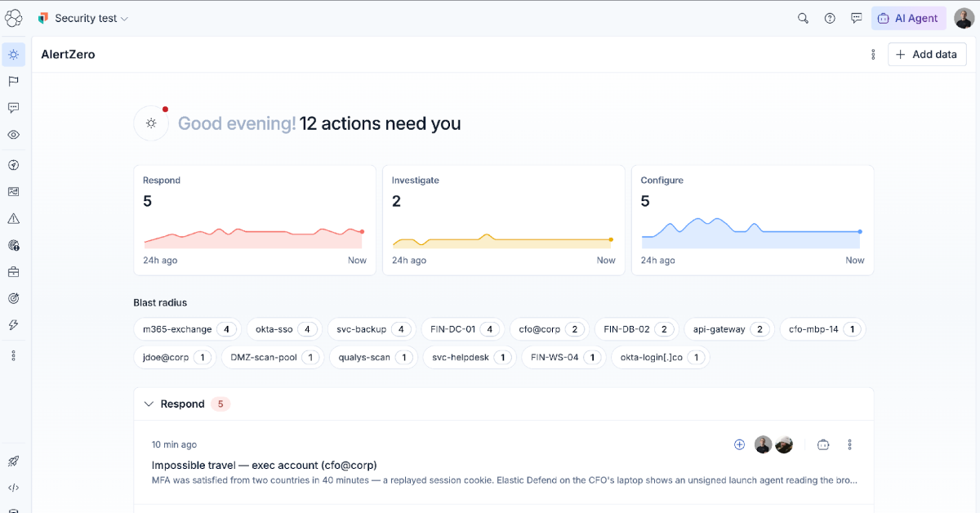Click the Elastic logo in the header
980x513 pixels.
click(14, 18)
